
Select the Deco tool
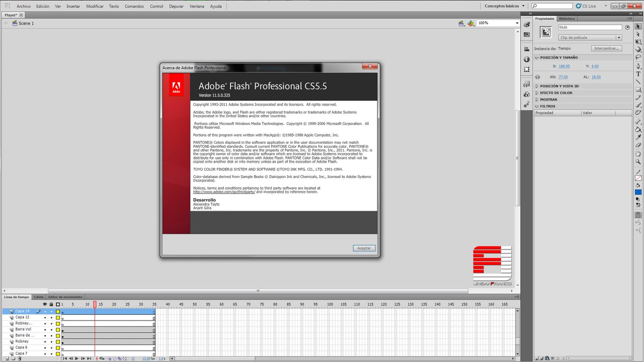pyautogui.click(x=638, y=113)
